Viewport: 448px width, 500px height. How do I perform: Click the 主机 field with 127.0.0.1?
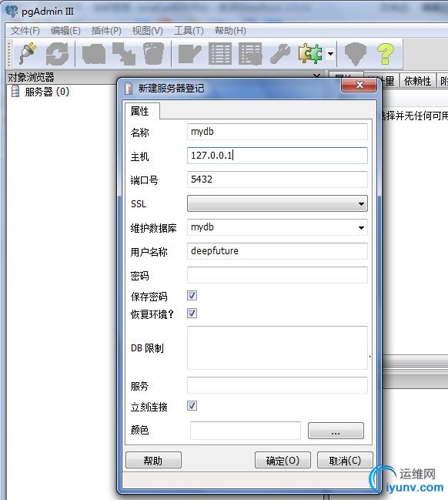click(277, 156)
